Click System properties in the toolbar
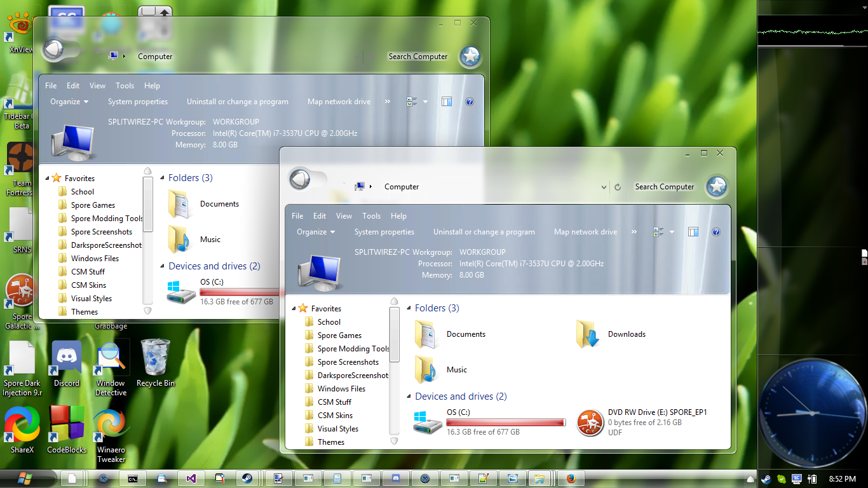 click(x=384, y=232)
